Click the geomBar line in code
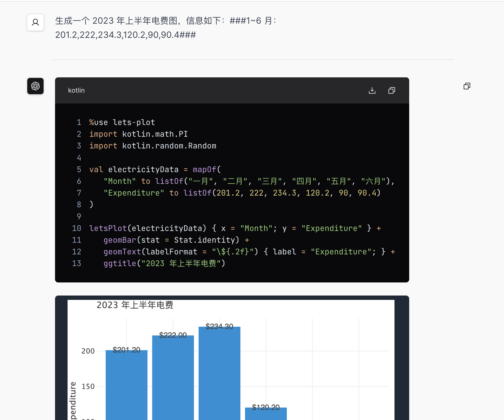 176,240
